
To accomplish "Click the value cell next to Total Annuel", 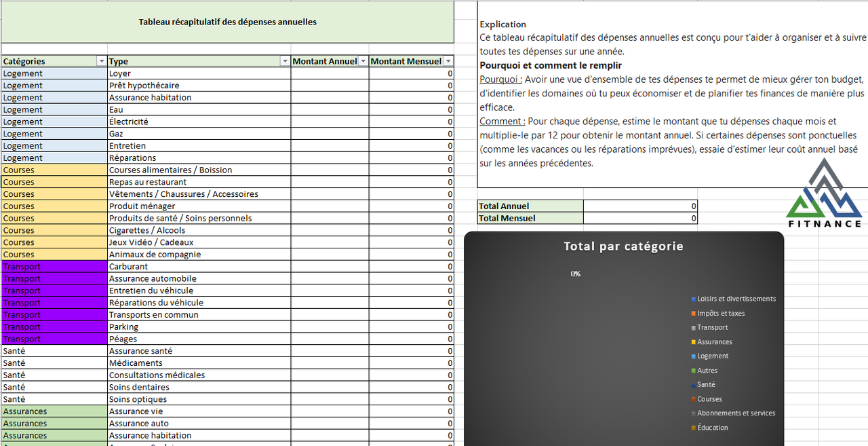I will coord(640,206).
